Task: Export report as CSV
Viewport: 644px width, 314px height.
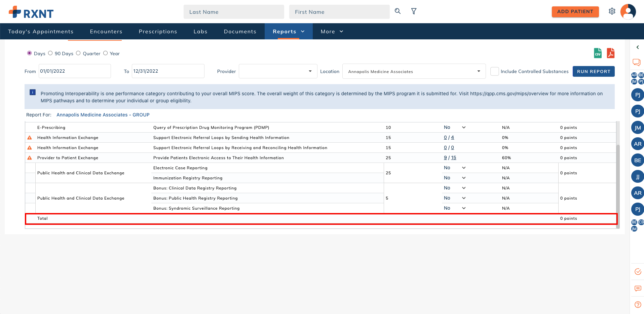Action: pos(598,53)
